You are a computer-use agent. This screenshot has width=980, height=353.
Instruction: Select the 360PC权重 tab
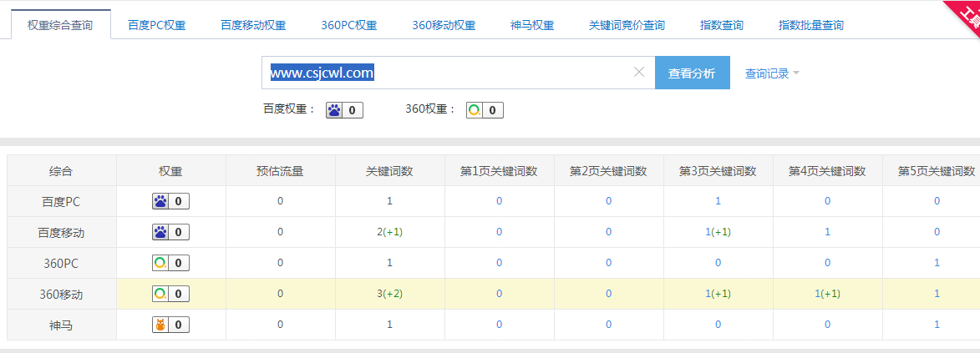point(349,25)
